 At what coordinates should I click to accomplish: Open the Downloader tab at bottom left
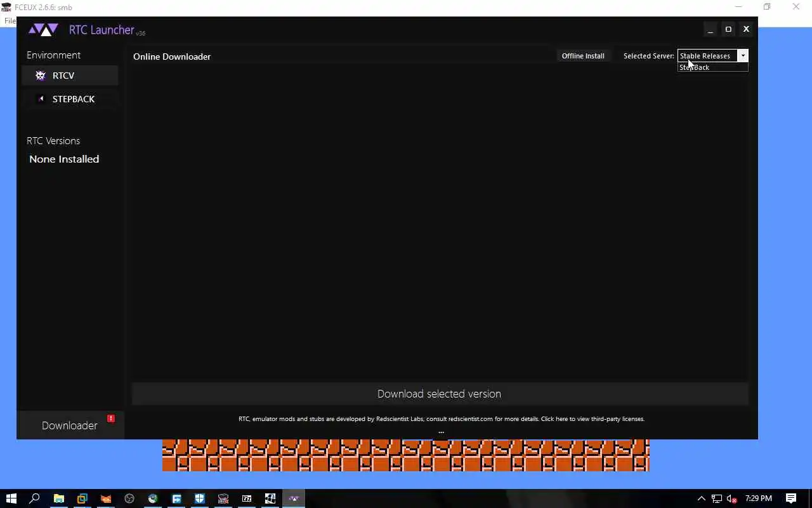[70, 425]
